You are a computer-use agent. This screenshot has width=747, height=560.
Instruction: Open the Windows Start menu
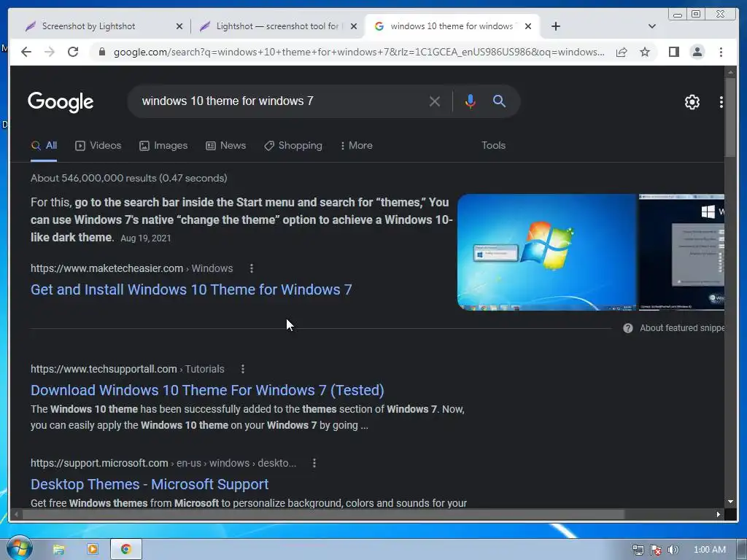[19, 549]
